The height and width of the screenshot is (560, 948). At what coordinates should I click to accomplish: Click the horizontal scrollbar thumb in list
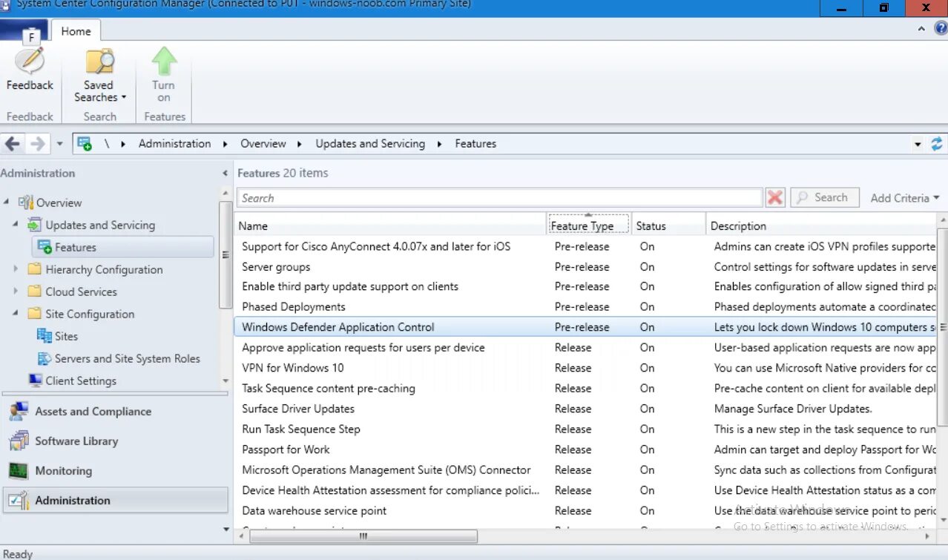363,536
